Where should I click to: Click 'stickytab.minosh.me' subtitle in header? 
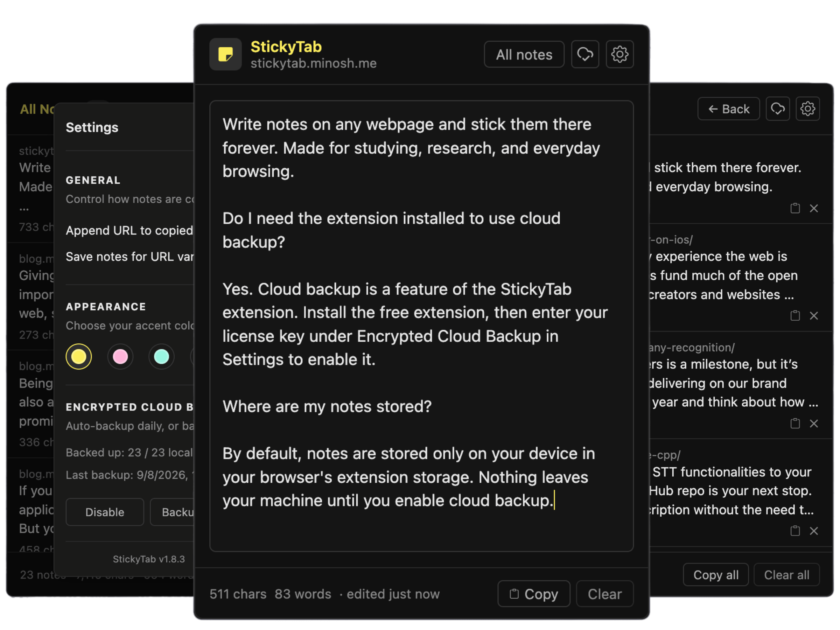pos(313,63)
